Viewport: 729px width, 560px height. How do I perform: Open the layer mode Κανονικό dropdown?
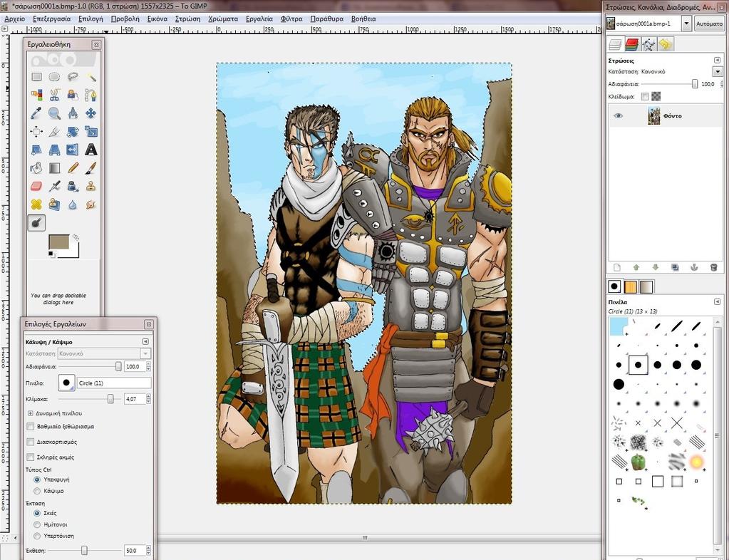point(718,71)
